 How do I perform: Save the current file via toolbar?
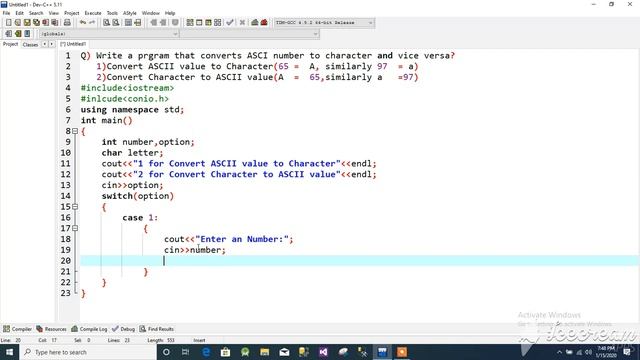click(27, 23)
